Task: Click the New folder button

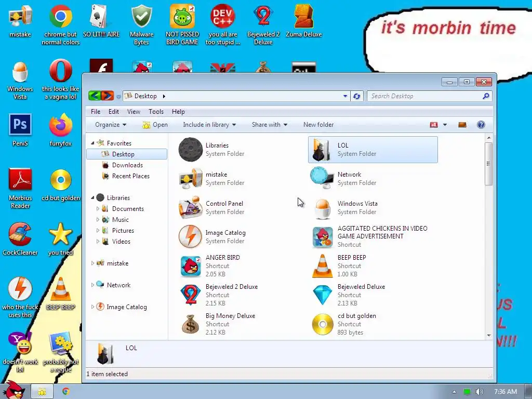Action: 318,125
